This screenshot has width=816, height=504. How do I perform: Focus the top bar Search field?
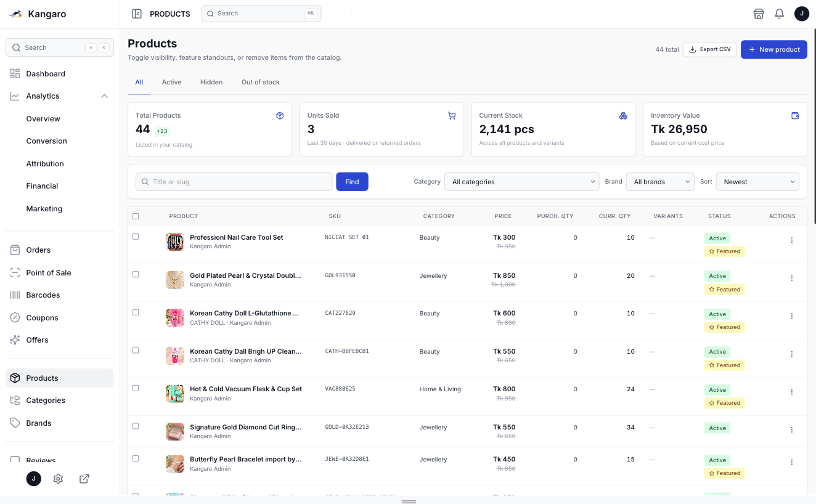tap(261, 14)
